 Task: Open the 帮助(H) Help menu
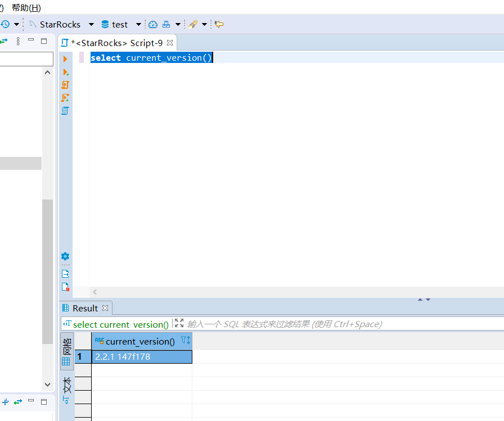[x=26, y=7]
